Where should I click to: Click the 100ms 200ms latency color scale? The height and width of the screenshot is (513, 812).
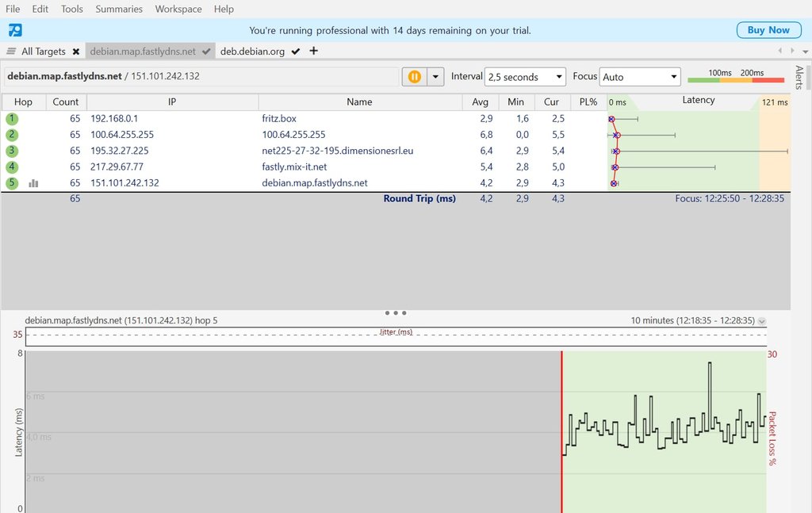(x=735, y=76)
